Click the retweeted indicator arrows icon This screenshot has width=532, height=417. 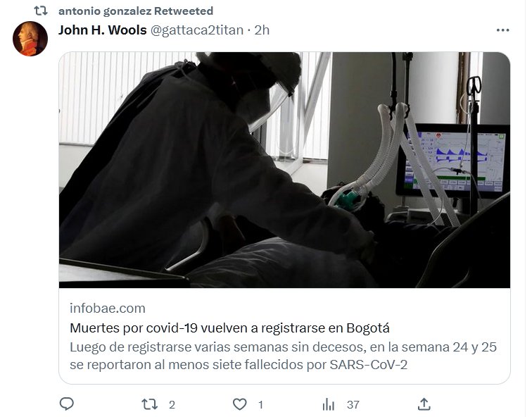(41, 11)
